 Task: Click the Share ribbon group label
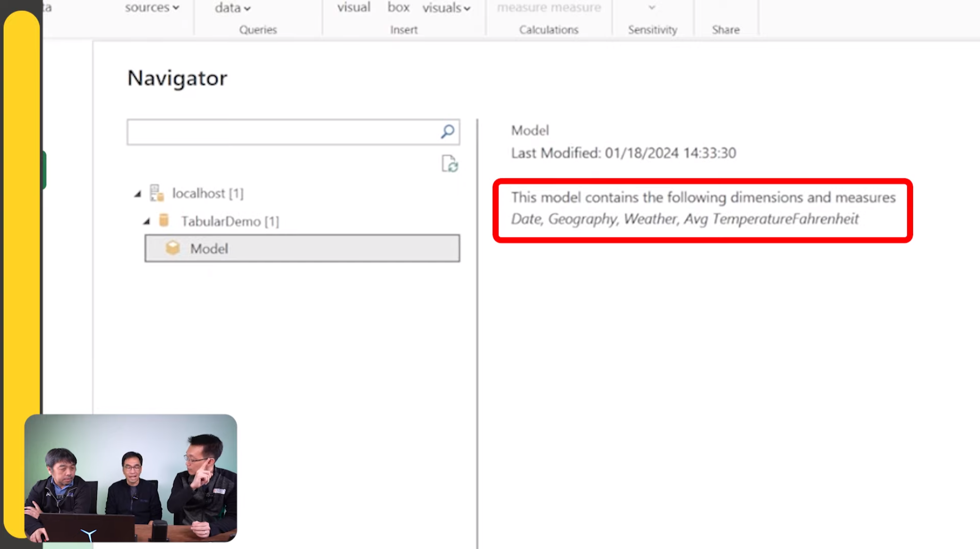click(x=726, y=30)
